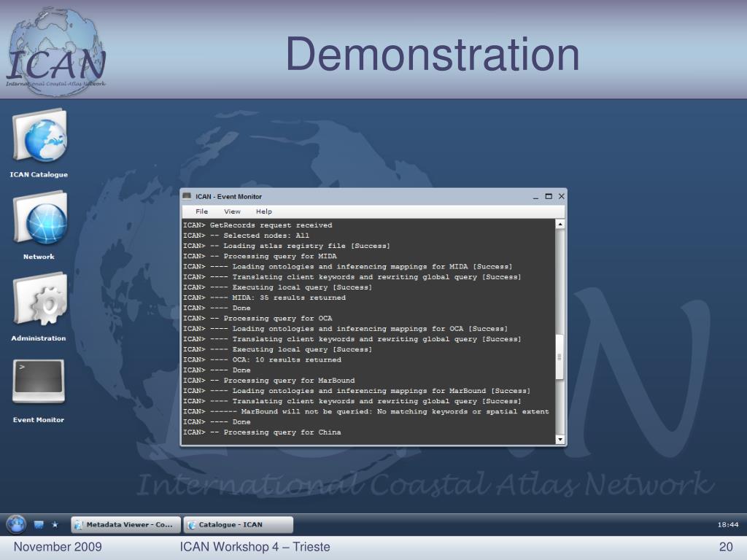Click the Event Monitor title bar icon
The image size is (747, 560).
[187, 196]
